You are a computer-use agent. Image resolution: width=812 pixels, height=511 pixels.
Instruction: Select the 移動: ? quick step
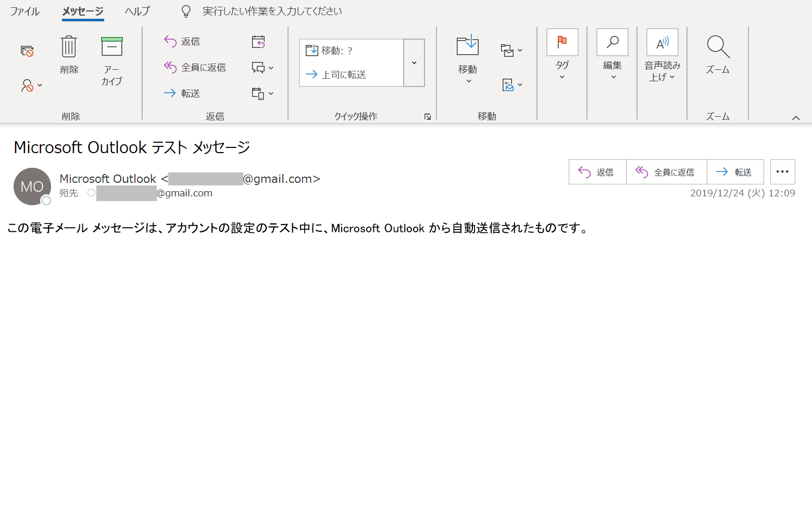click(352, 51)
